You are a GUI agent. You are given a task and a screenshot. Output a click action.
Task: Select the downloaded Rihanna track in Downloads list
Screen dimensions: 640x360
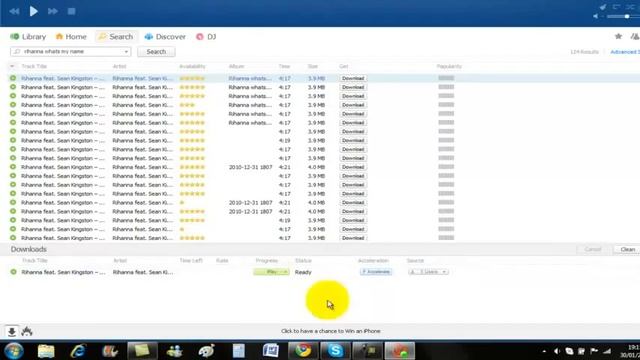pos(63,272)
